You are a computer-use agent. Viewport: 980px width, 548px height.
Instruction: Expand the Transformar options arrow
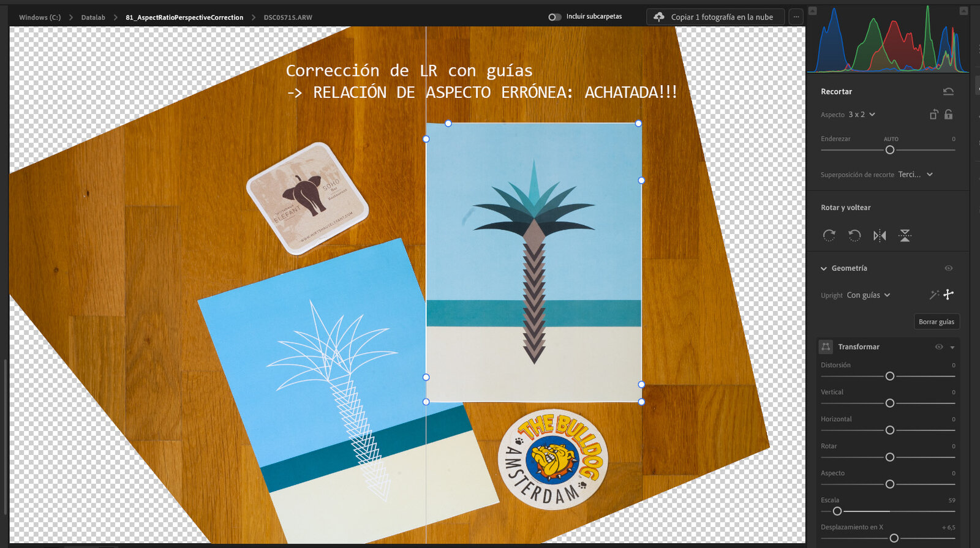pos(952,347)
